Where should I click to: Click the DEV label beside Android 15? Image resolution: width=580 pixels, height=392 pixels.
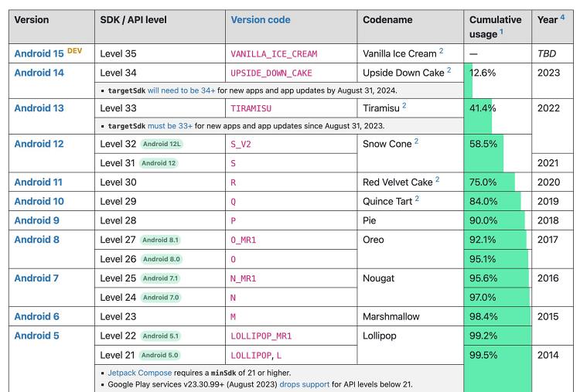pyautogui.click(x=75, y=51)
